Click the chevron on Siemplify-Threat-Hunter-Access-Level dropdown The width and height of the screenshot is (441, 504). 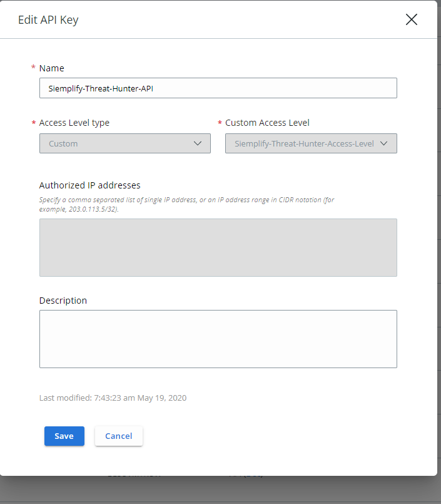pyautogui.click(x=384, y=143)
